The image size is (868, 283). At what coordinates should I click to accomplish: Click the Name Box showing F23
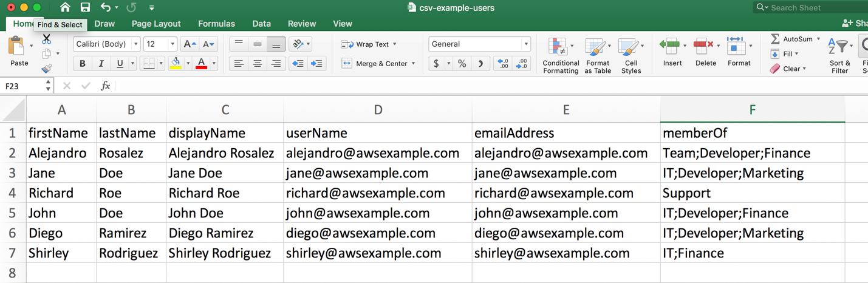(x=22, y=86)
